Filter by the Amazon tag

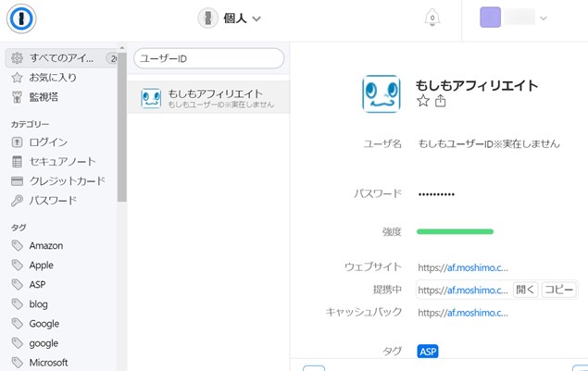(46, 245)
